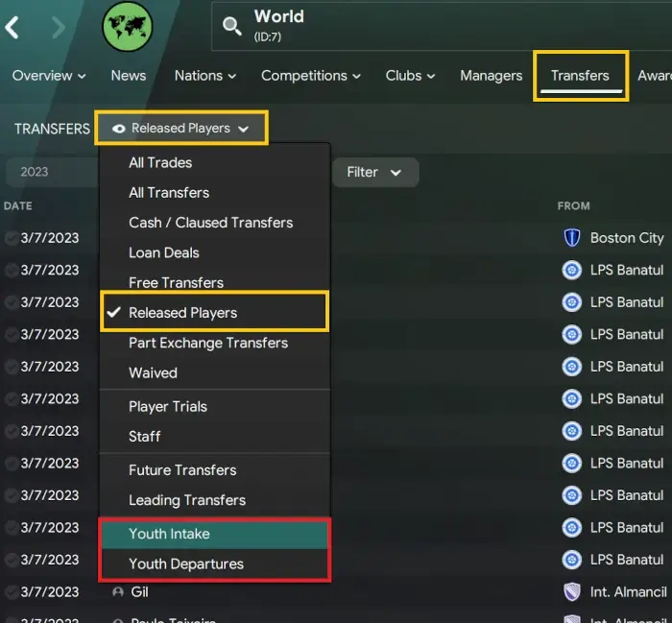The height and width of the screenshot is (623, 672).
Task: Select the checked Released Players option
Action: tap(215, 312)
